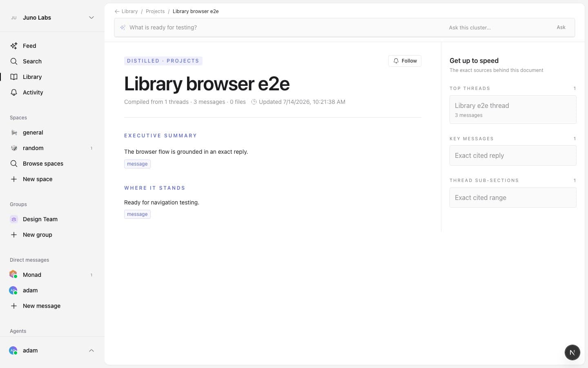Viewport: 588px width, 368px height.
Task: Click the bell icon on Follow button
Action: click(396, 61)
